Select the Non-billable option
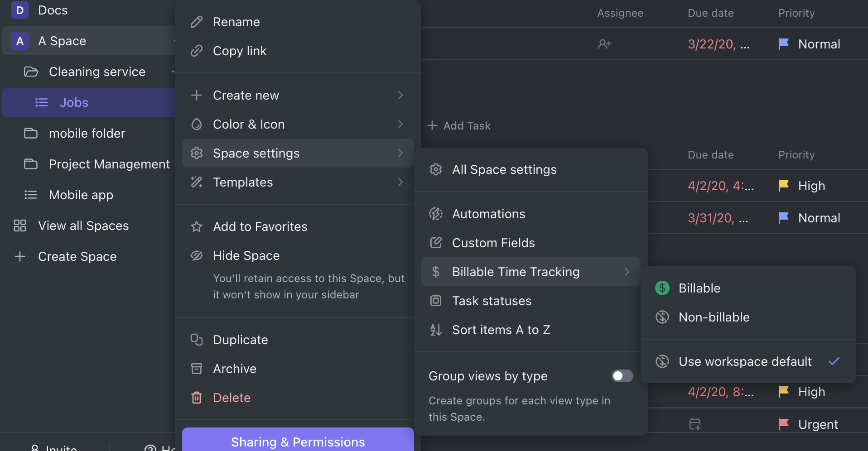Screen dimensions: 868x451 [x=748, y=317]
